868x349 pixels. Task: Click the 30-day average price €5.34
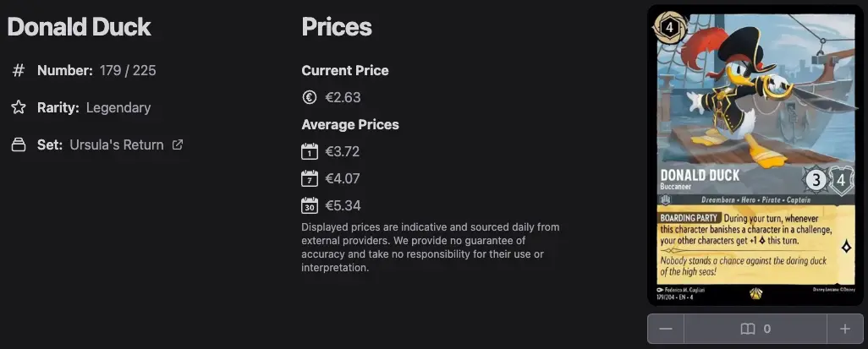pyautogui.click(x=343, y=205)
